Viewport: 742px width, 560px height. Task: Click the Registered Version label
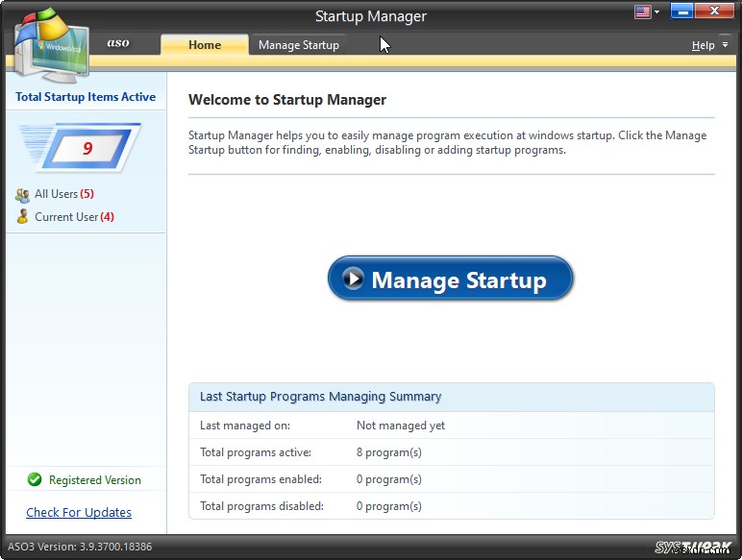[94, 480]
